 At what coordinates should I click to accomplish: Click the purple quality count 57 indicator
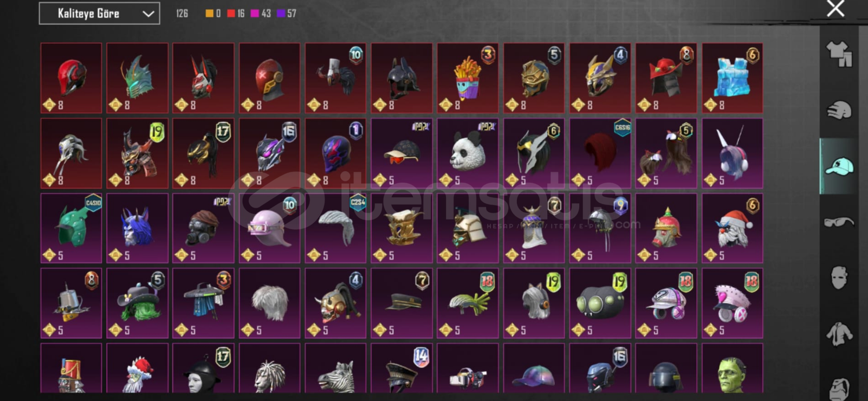point(287,14)
